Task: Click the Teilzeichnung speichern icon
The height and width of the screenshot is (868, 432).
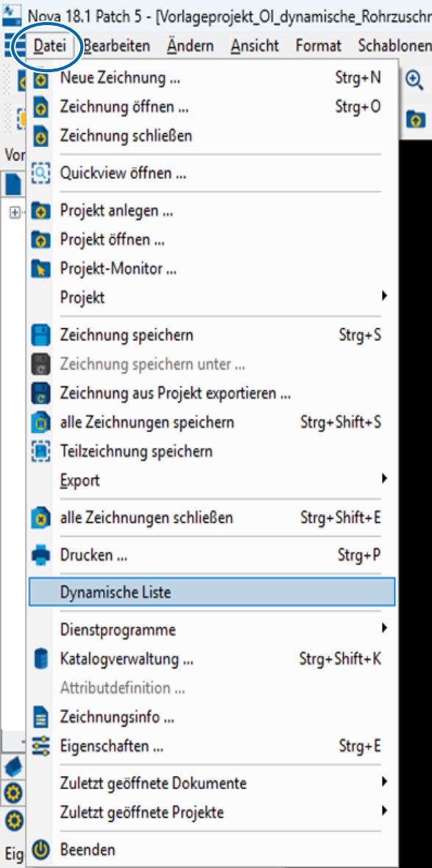Action: click(41, 451)
